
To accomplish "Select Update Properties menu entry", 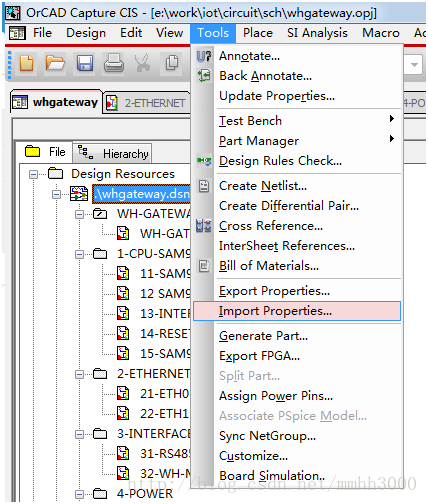I will tap(297, 96).
